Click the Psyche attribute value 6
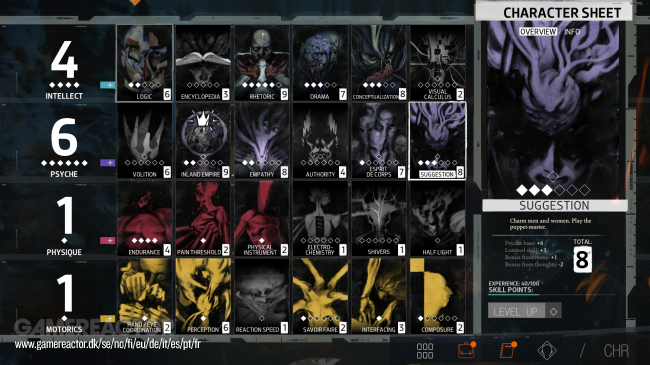The image size is (650, 365). click(x=64, y=137)
